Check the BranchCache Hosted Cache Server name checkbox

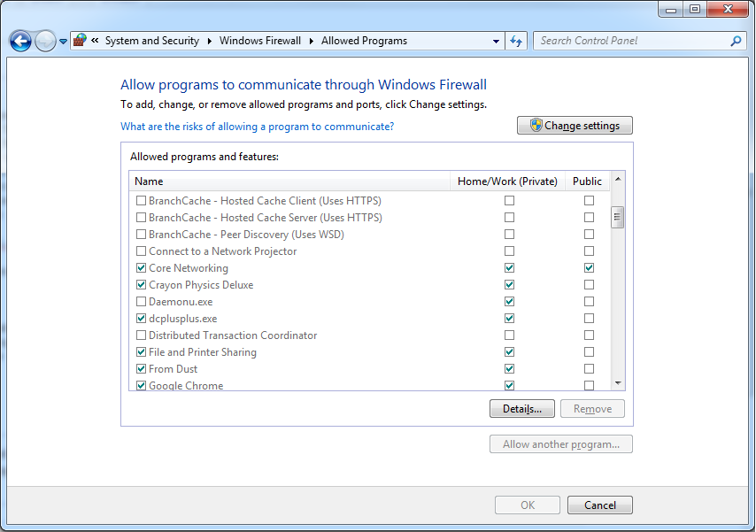coord(142,217)
